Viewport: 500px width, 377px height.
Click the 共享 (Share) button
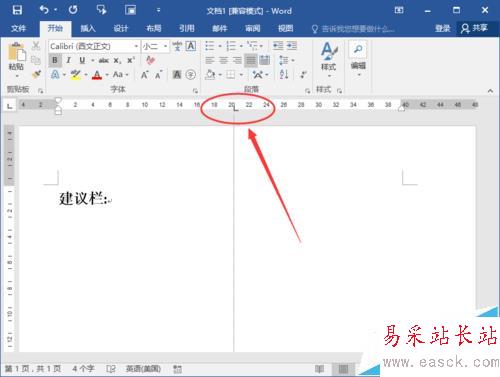[x=474, y=28]
